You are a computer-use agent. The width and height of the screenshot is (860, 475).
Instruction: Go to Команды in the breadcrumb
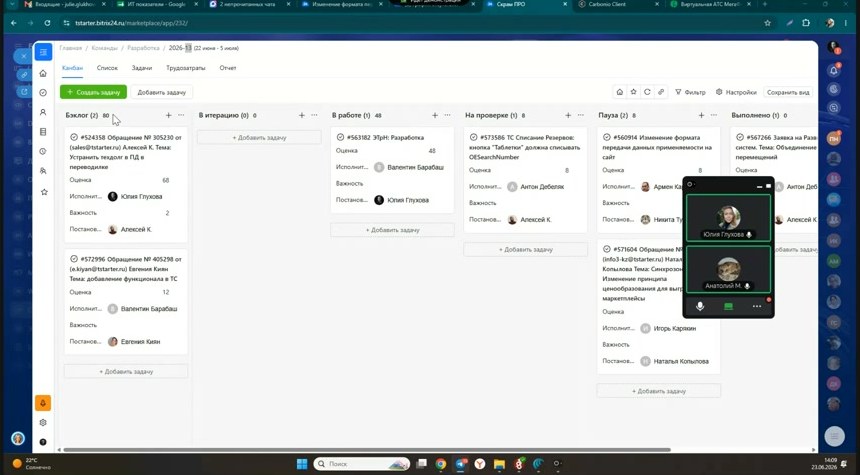tap(104, 48)
